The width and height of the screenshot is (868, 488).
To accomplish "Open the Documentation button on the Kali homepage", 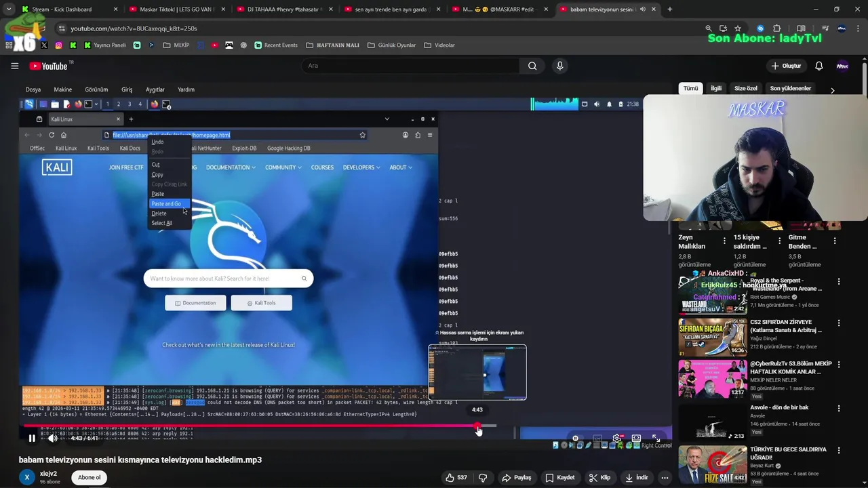I will tap(195, 303).
